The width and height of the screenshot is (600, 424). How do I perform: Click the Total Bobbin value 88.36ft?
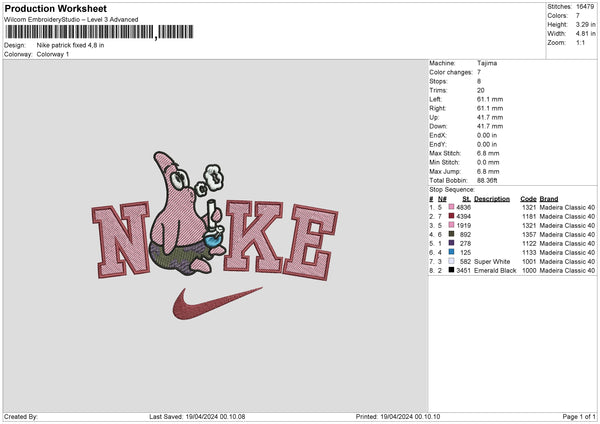coord(487,180)
